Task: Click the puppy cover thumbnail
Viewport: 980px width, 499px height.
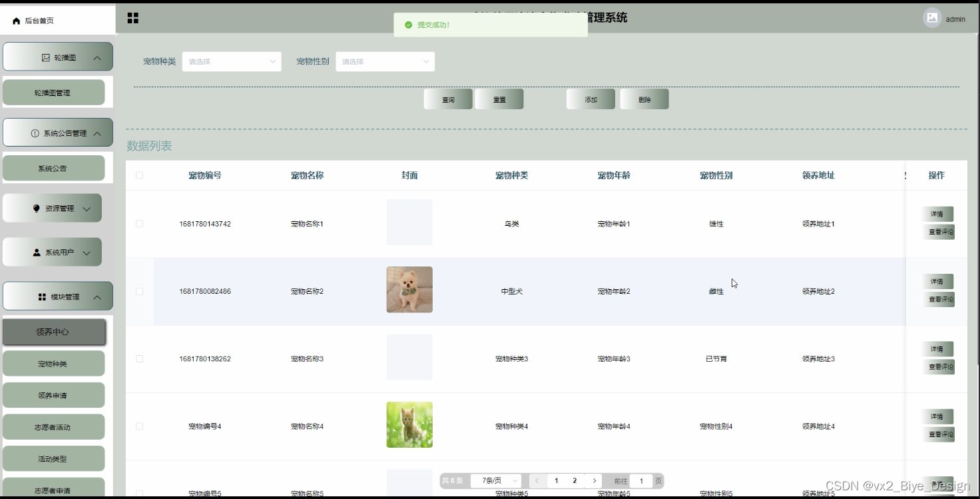Action: pyautogui.click(x=409, y=290)
